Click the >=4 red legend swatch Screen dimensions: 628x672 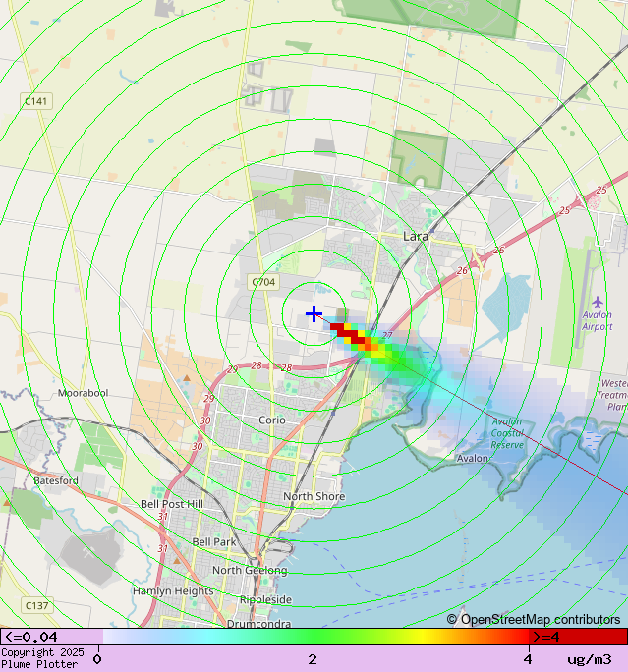(578, 637)
